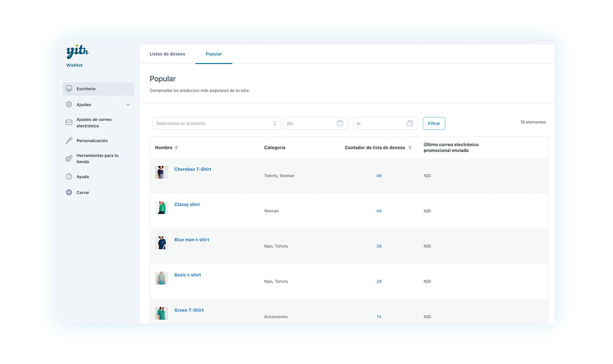613x364 pixels.
Task: Click the Personalización brush icon
Action: [69, 141]
